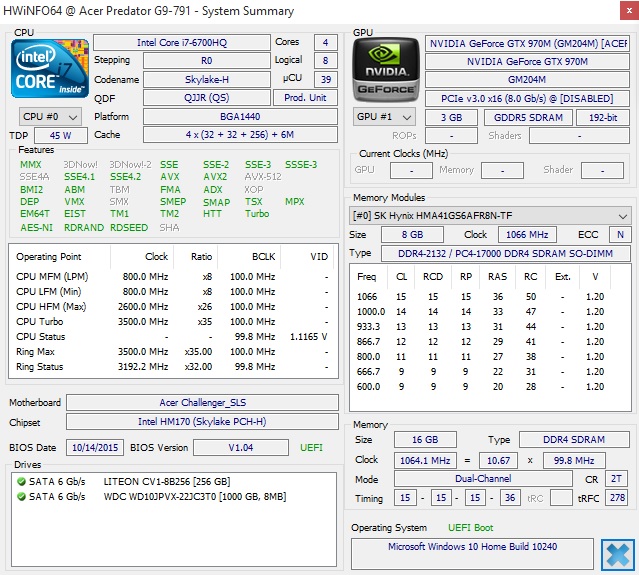Click the cache value 4 x (32 + 32 + 256) + 6M
Viewport: 639px width, 575px height.
click(240, 135)
